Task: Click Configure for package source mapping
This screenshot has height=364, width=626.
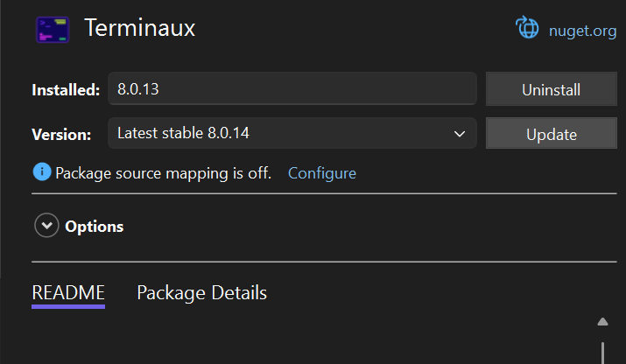Action: pos(321,172)
